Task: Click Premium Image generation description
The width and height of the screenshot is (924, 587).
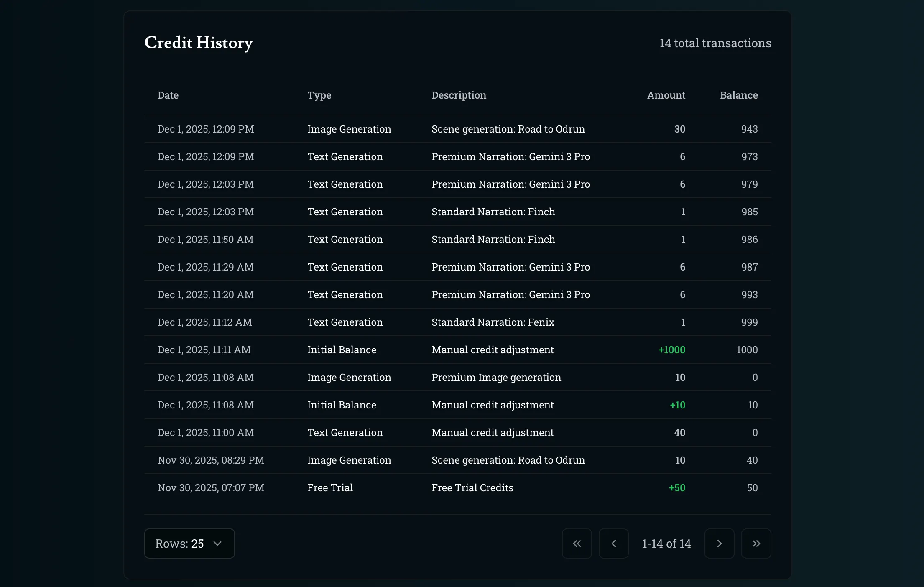Action: click(496, 377)
